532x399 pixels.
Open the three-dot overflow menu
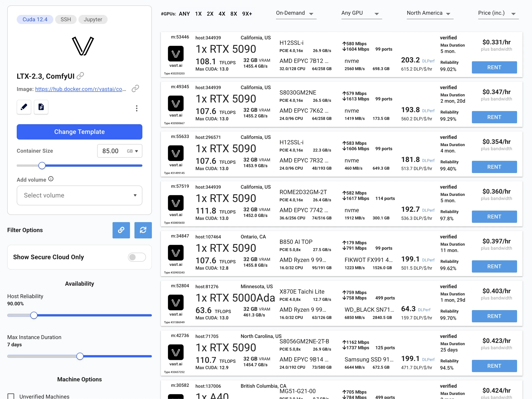[x=137, y=109]
